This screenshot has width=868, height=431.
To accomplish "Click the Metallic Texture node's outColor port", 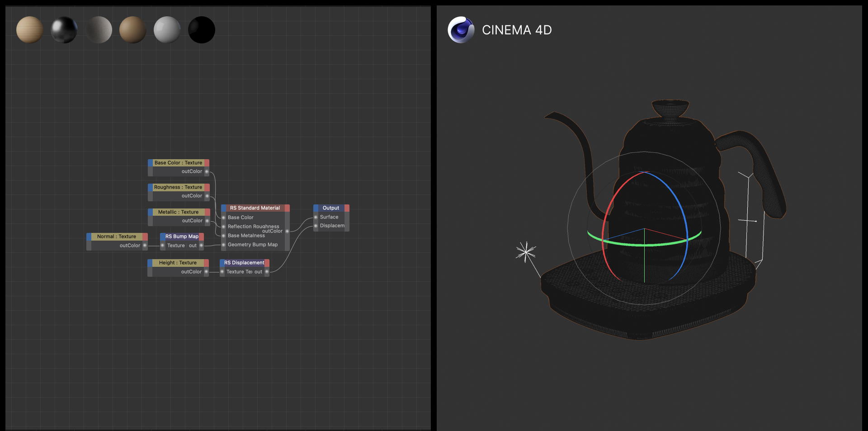I will (x=207, y=221).
